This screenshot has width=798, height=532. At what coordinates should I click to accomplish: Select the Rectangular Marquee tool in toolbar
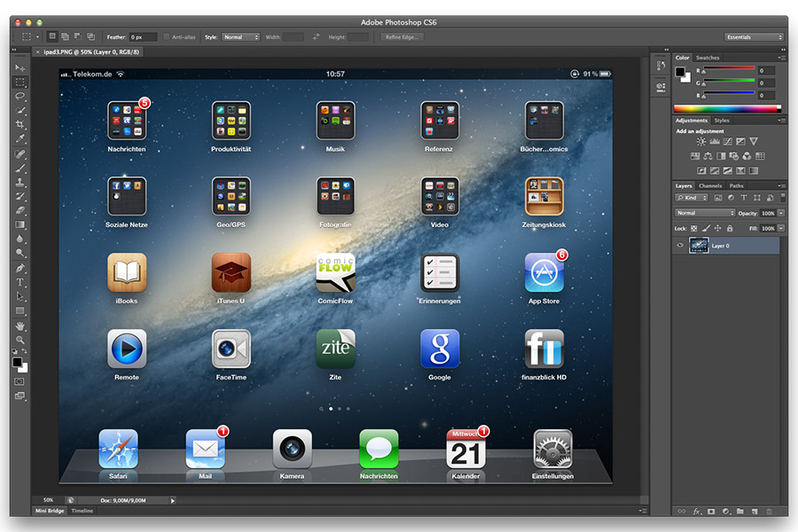20,82
